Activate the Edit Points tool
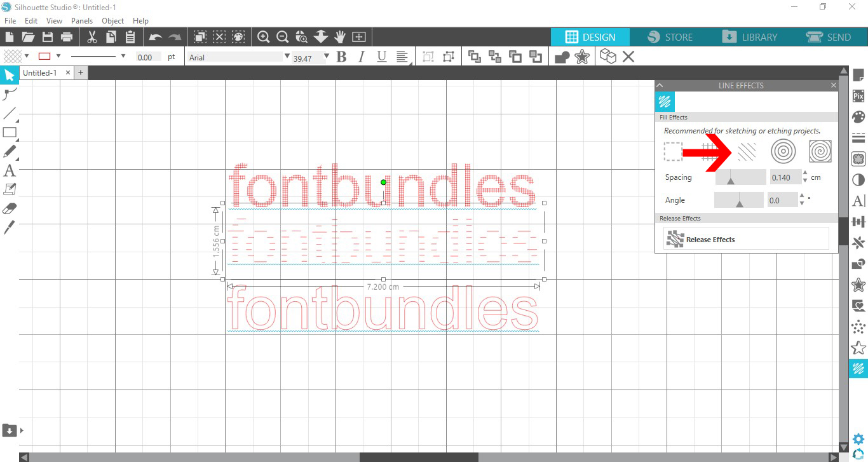This screenshot has width=868, height=462. point(10,95)
